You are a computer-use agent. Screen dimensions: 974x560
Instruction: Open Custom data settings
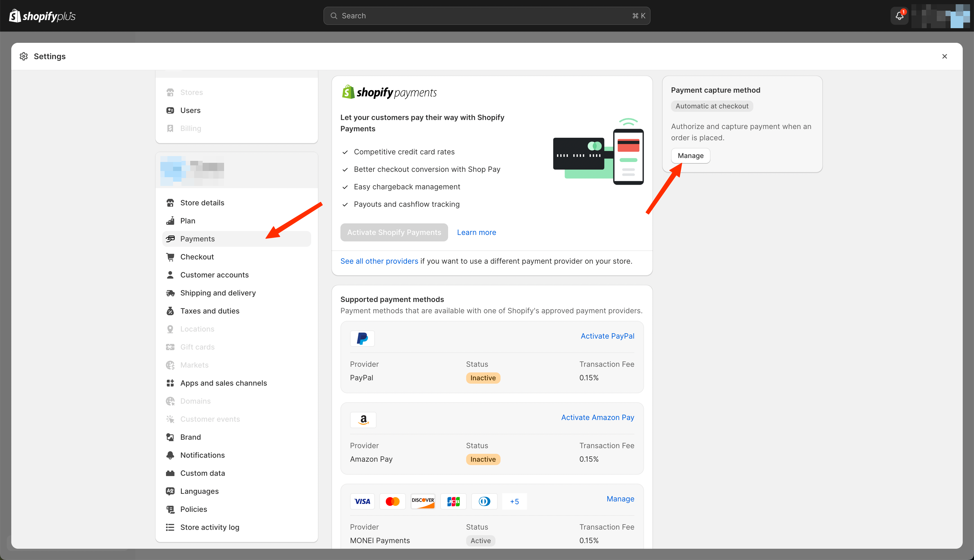tap(236, 473)
